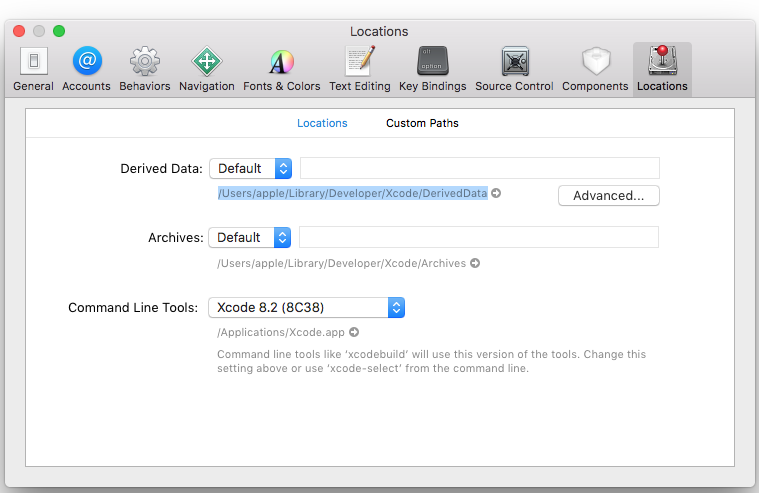The width and height of the screenshot is (759, 493).
Task: Click the highlighted DerivedData path text
Action: tap(352, 193)
